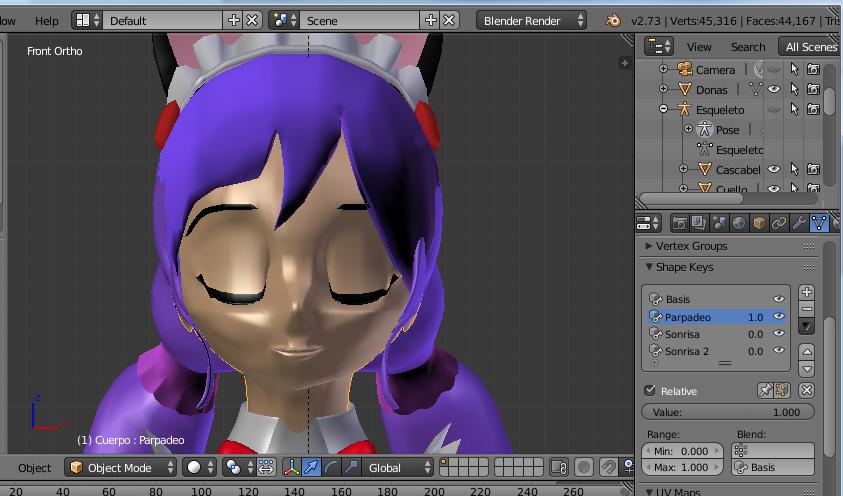Delete the Default screen layout
This screenshot has width=843, height=496.
coord(252,20)
